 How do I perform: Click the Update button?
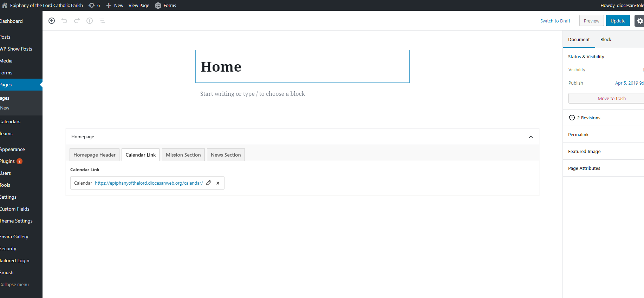(618, 21)
